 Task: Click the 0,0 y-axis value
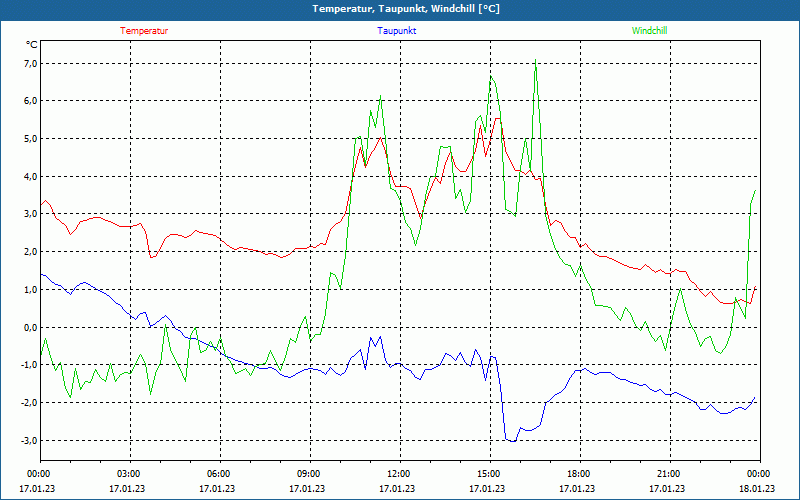click(x=29, y=327)
